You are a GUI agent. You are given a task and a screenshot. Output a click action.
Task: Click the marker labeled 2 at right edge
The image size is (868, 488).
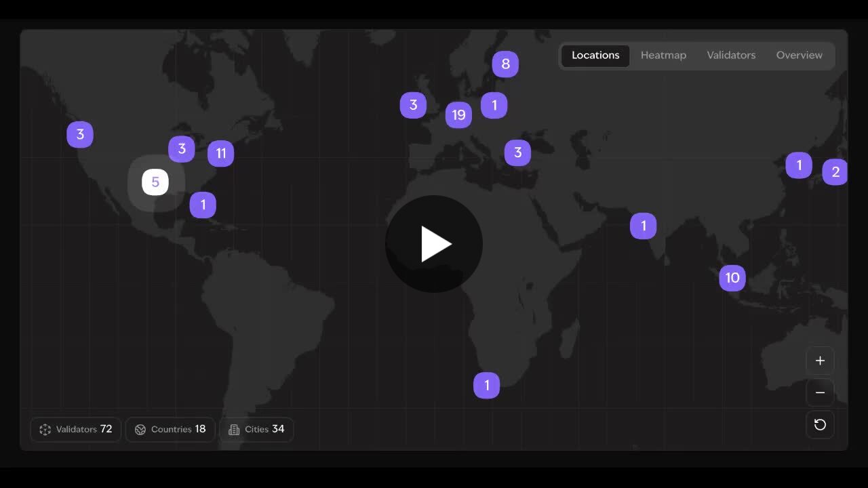pos(835,172)
